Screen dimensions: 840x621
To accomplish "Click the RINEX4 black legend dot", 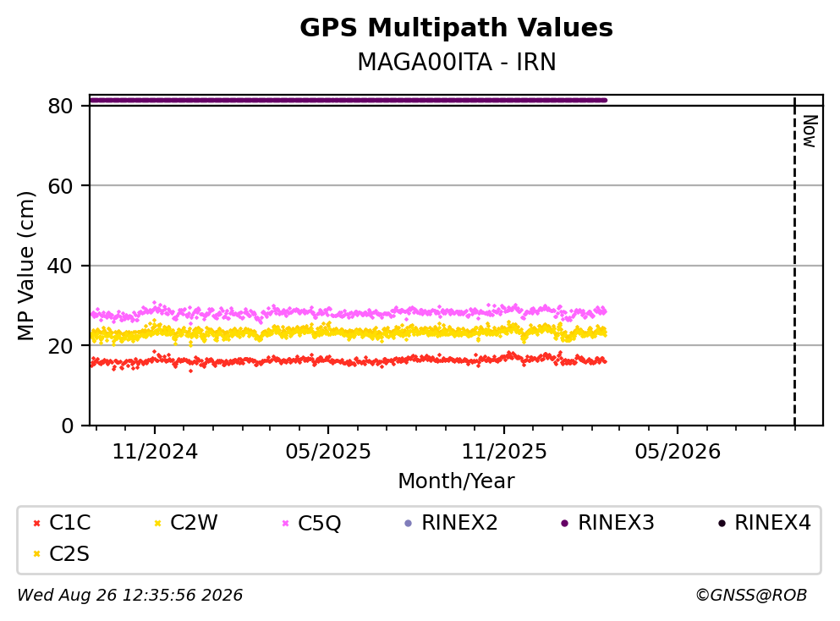I will click(x=722, y=524).
